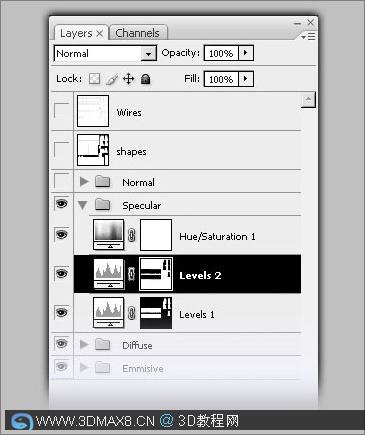Image resolution: width=365 pixels, height=435 pixels.
Task: Hide the Levels 2 layer
Action: click(62, 274)
